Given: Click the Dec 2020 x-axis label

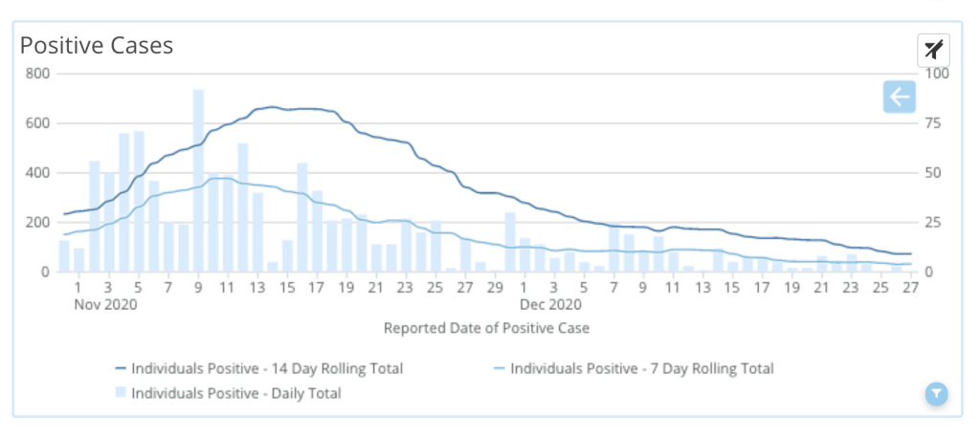Looking at the screenshot, I should coord(552,305).
